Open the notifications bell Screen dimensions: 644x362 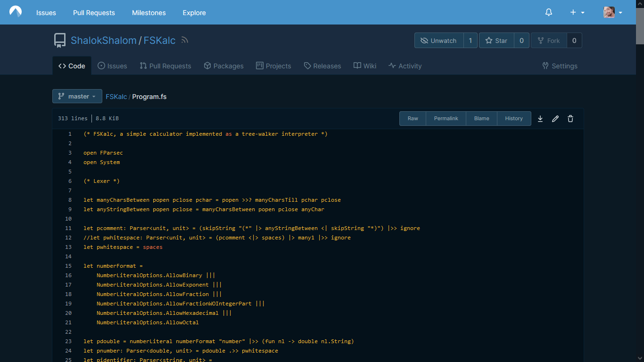pyautogui.click(x=548, y=12)
